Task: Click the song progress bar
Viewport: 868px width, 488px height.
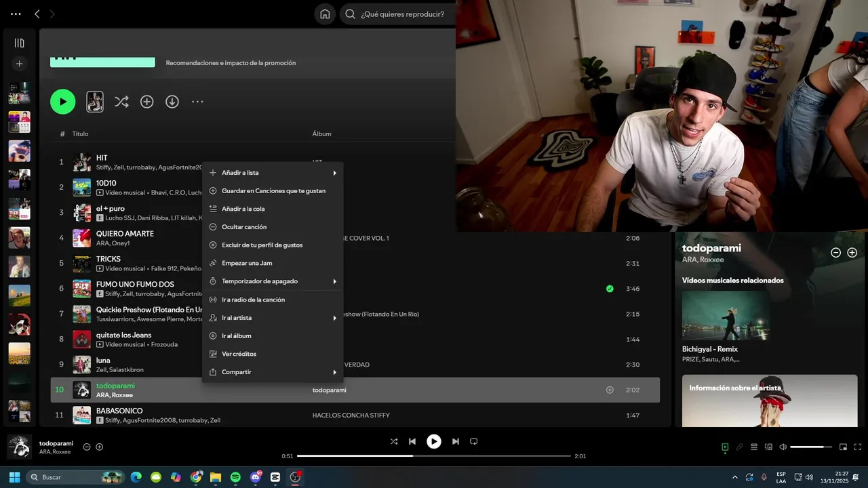Action: click(x=434, y=456)
